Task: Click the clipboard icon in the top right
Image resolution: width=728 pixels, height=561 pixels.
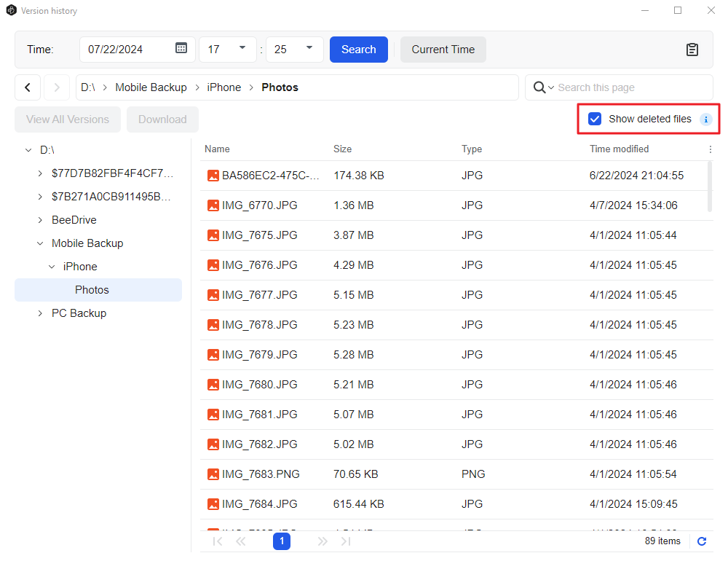Action: click(692, 49)
